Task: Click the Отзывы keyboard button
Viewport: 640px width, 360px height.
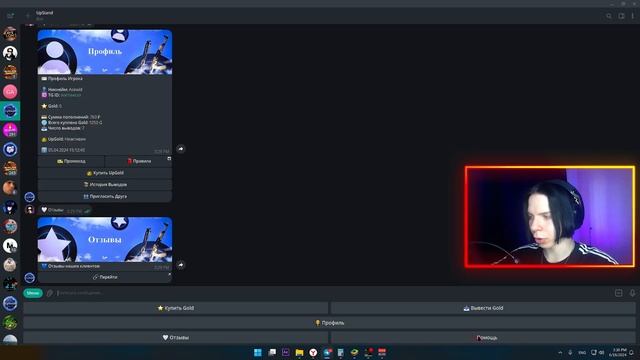Action: point(176,338)
